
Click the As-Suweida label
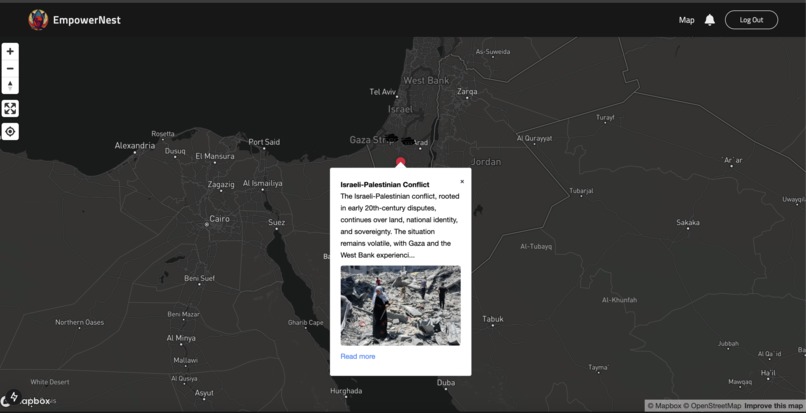point(492,52)
